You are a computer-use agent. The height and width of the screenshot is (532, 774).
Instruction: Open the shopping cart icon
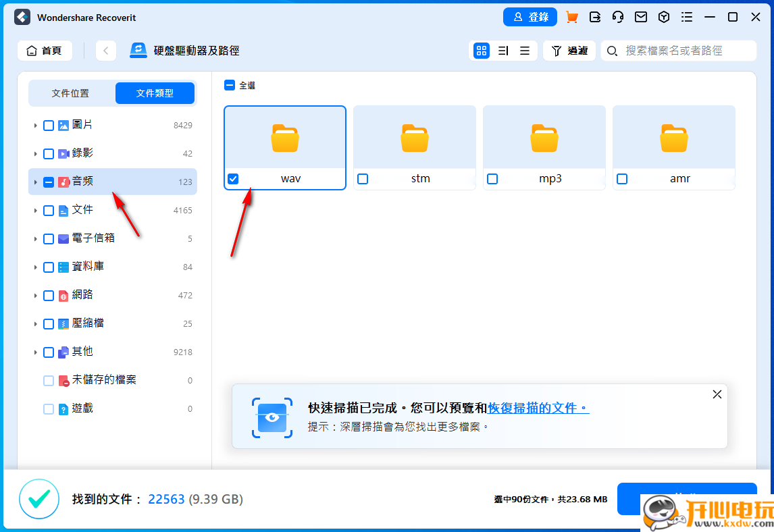tap(571, 17)
